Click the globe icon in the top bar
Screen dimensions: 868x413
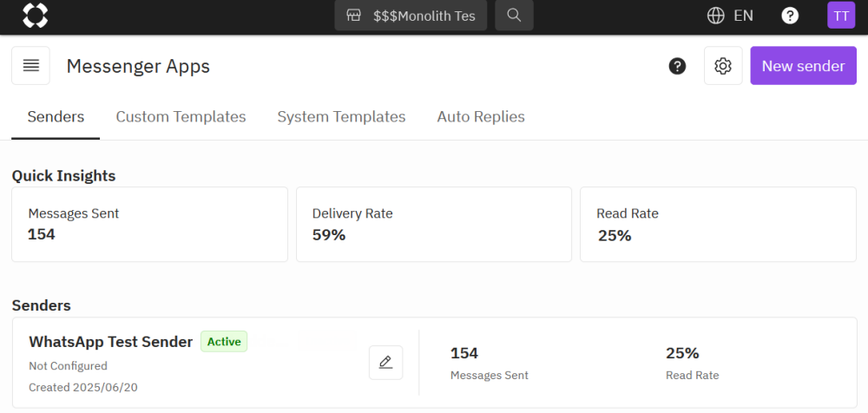(x=716, y=16)
